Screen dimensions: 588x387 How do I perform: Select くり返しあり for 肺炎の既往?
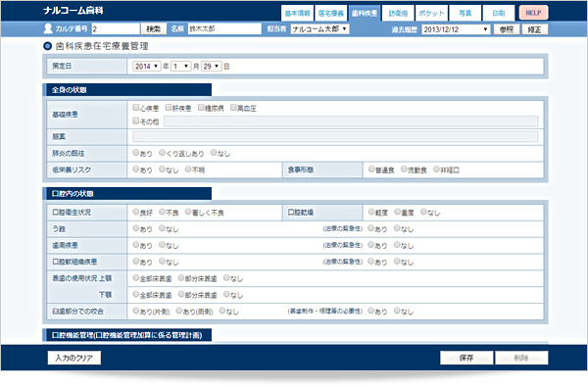[x=162, y=153]
